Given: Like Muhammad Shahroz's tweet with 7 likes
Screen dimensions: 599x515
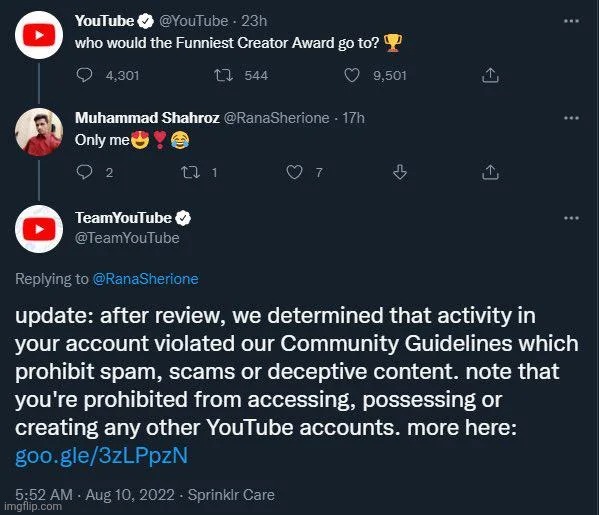Looking at the screenshot, I should (x=294, y=172).
